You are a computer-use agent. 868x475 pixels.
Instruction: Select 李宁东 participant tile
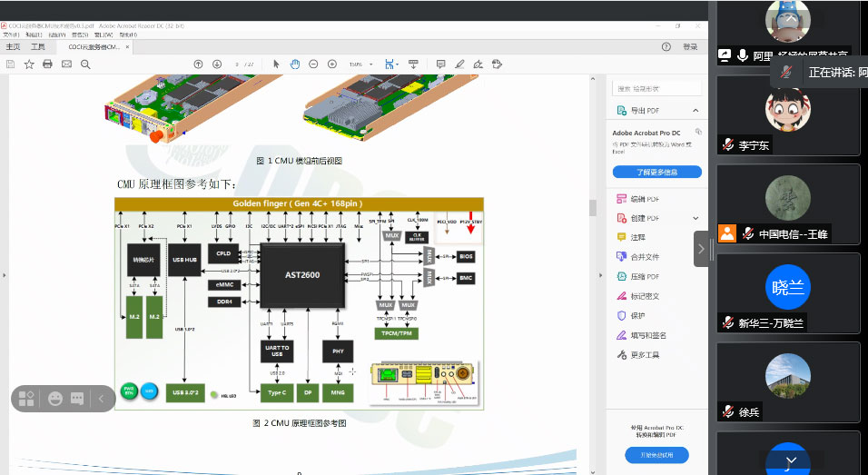click(788, 115)
